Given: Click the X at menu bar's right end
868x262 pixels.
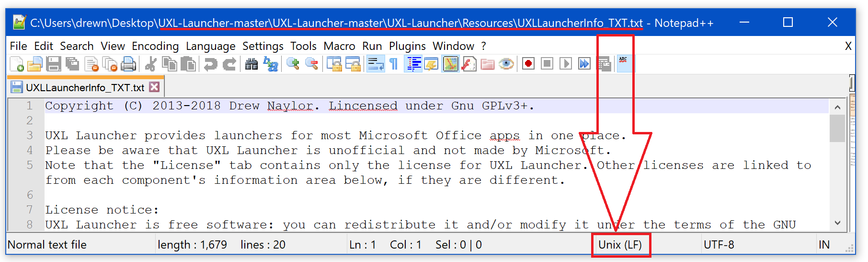Looking at the screenshot, I should (x=848, y=46).
